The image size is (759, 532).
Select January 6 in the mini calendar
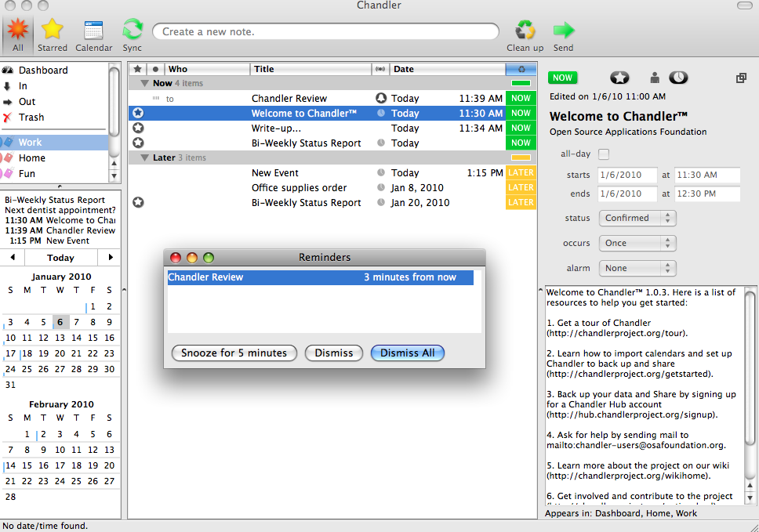tap(60, 322)
